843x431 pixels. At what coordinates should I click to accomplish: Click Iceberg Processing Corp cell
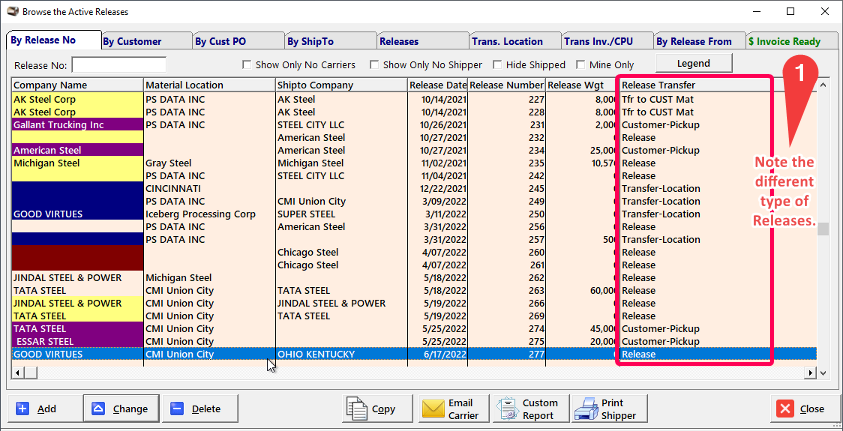click(x=210, y=214)
